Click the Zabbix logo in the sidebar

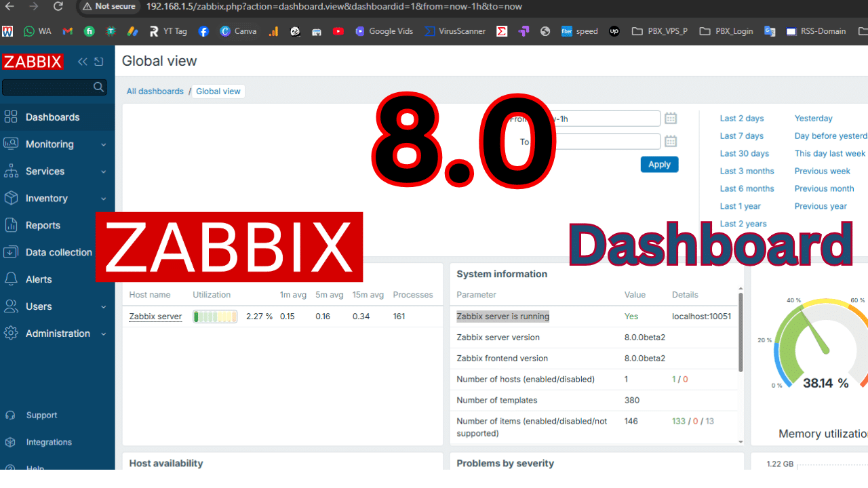33,62
